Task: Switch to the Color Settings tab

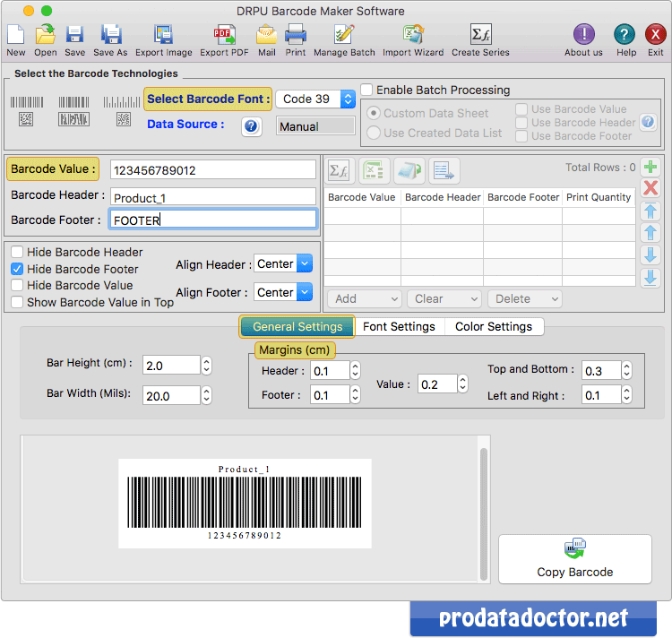Action: (x=494, y=326)
